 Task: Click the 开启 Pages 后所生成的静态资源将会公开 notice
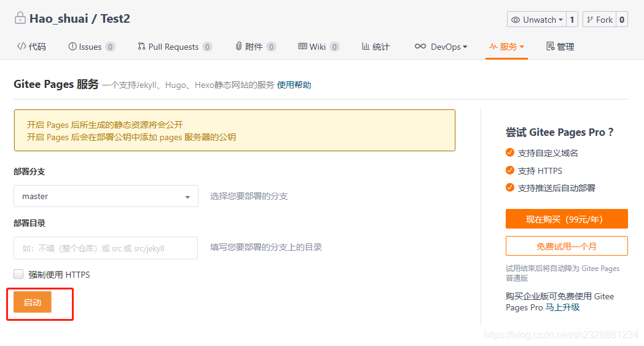point(104,125)
